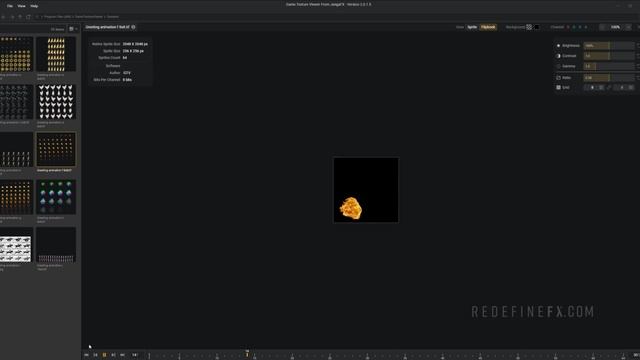Select the yellow flames sprite thumbnail

click(56, 54)
